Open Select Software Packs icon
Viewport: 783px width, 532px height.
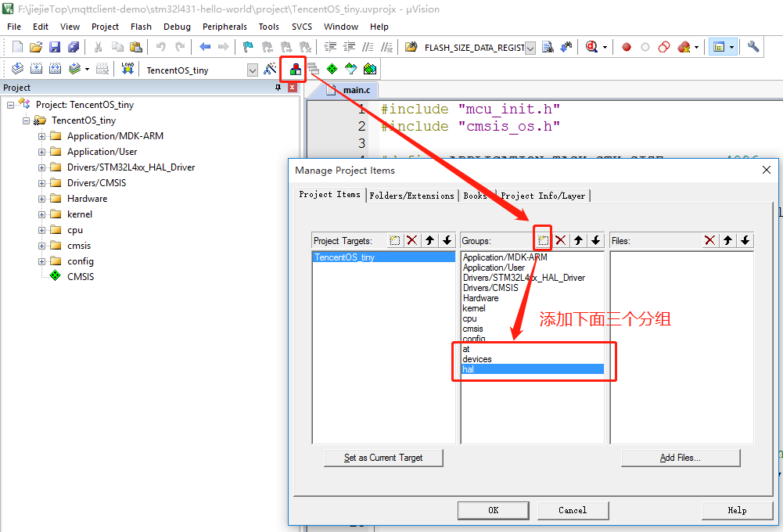351,69
